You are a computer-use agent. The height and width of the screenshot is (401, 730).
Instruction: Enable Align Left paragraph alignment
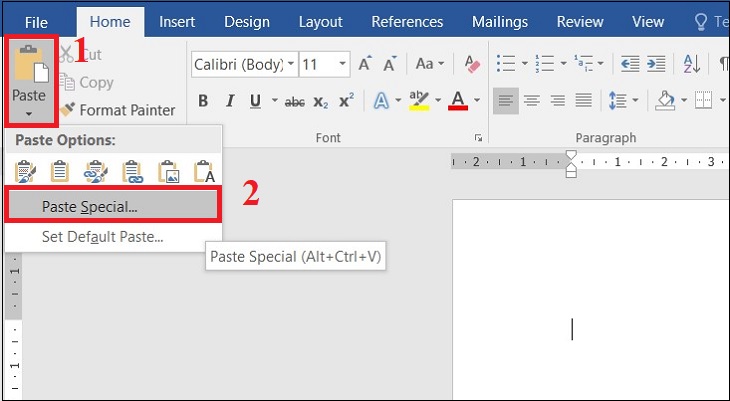point(506,101)
